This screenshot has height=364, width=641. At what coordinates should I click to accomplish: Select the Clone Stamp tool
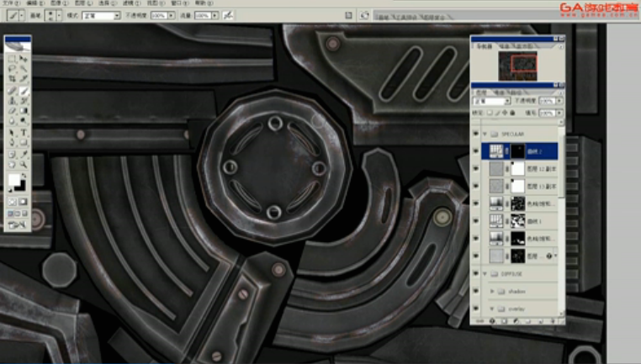[12, 101]
